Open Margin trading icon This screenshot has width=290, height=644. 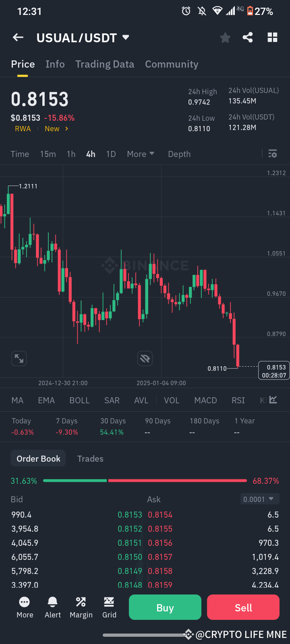pos(81,607)
